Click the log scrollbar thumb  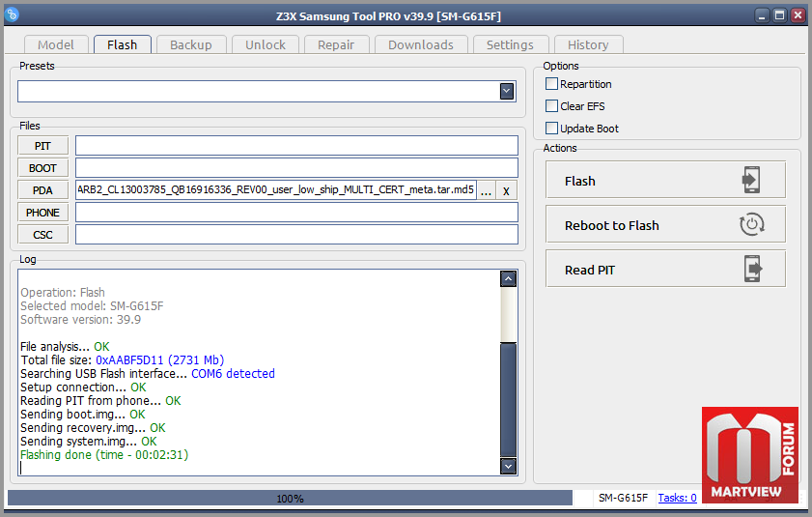(x=509, y=399)
